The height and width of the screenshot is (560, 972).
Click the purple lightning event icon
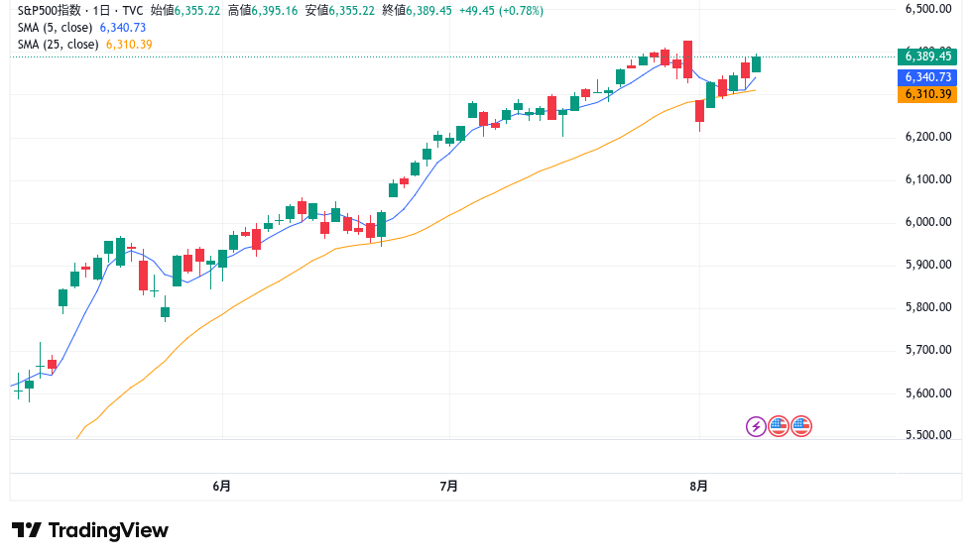coord(756,426)
